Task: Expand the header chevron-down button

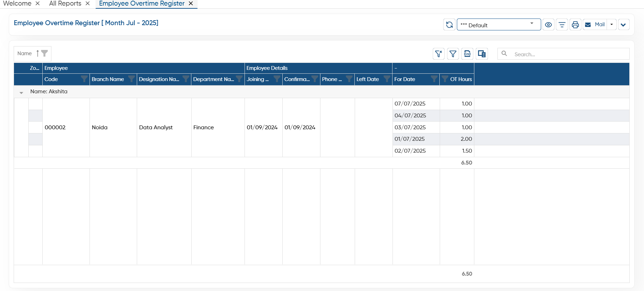Action: (624, 25)
